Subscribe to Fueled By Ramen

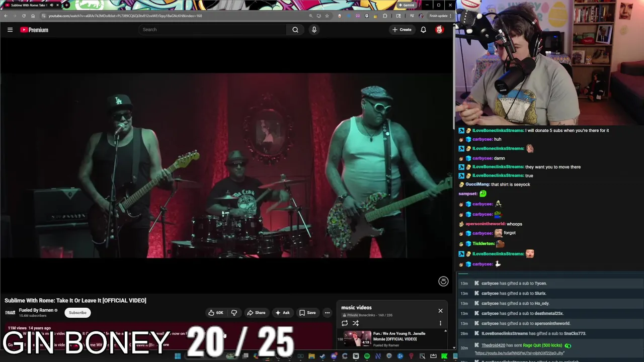[77, 313]
